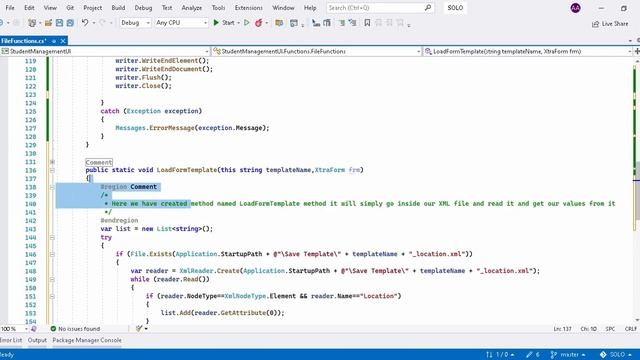Image resolution: width=640 pixels, height=360 pixels.
Task: Toggle the bookmark icon in toolbar
Action: [367, 23]
